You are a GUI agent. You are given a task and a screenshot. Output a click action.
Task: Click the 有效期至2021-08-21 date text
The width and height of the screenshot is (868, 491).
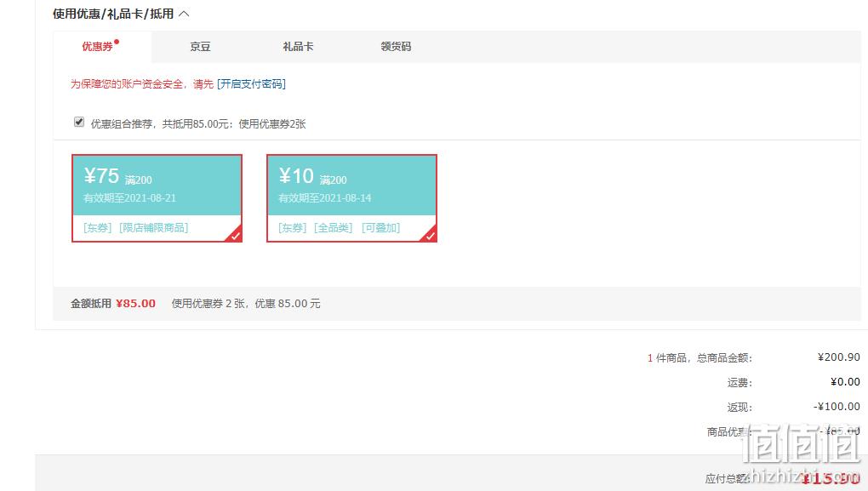click(129, 197)
